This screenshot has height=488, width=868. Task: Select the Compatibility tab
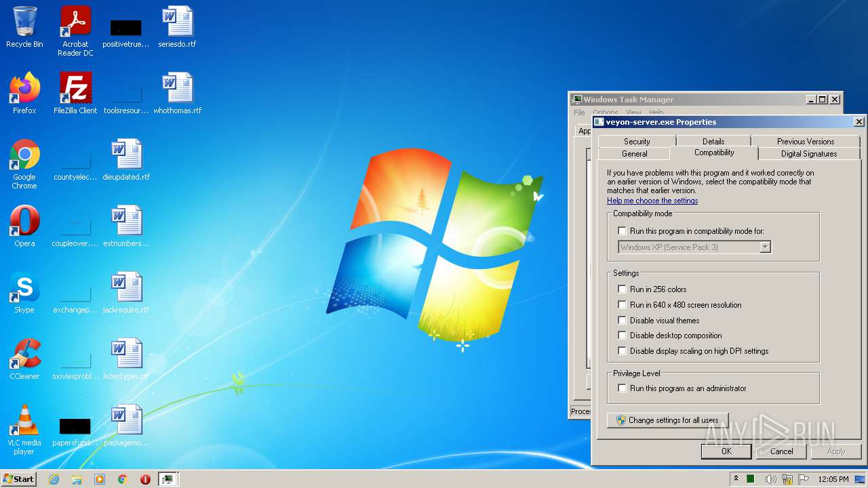click(x=714, y=152)
